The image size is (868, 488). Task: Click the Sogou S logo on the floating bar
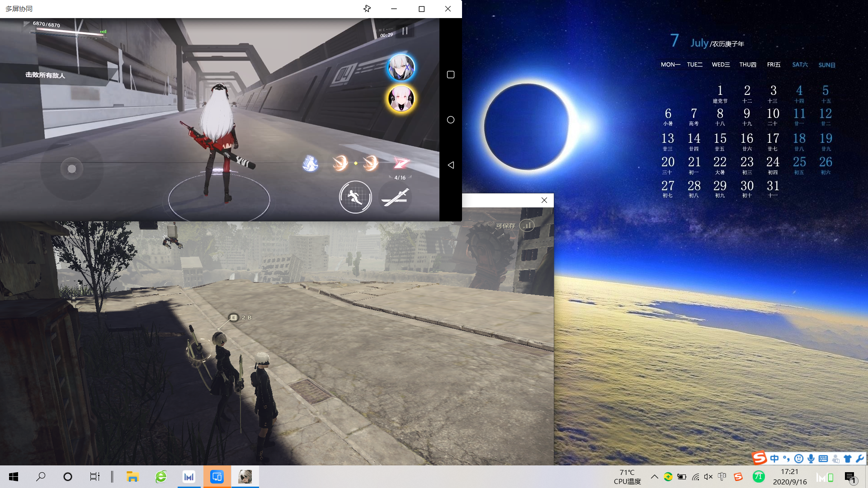click(x=759, y=458)
